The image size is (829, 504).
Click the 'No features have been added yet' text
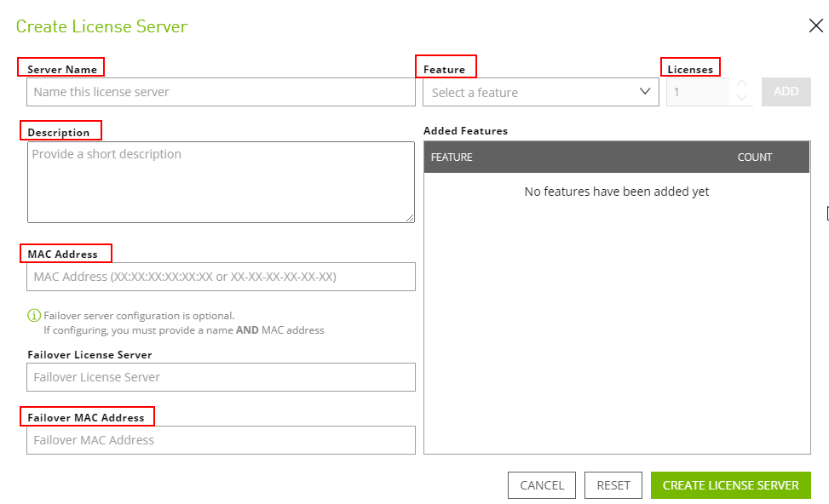(x=617, y=192)
